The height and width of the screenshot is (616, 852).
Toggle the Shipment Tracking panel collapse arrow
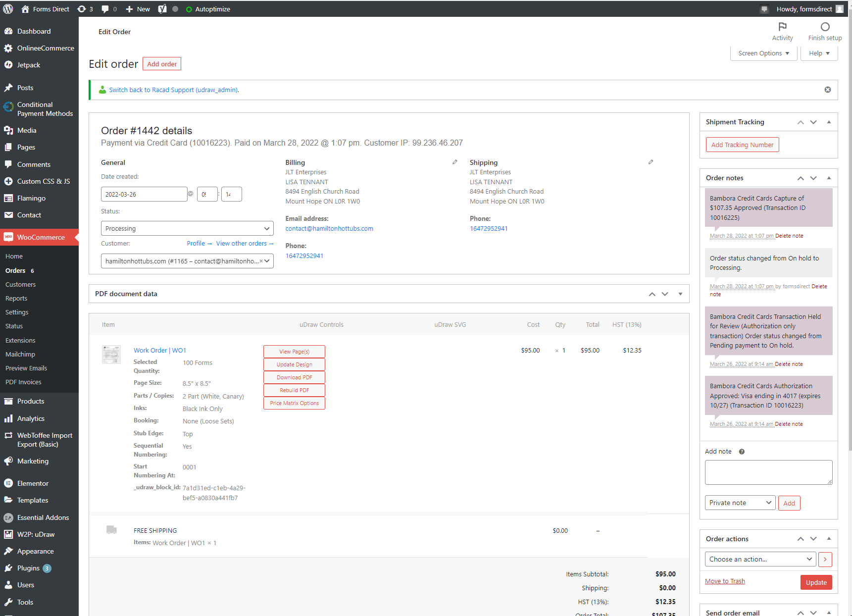tap(829, 122)
